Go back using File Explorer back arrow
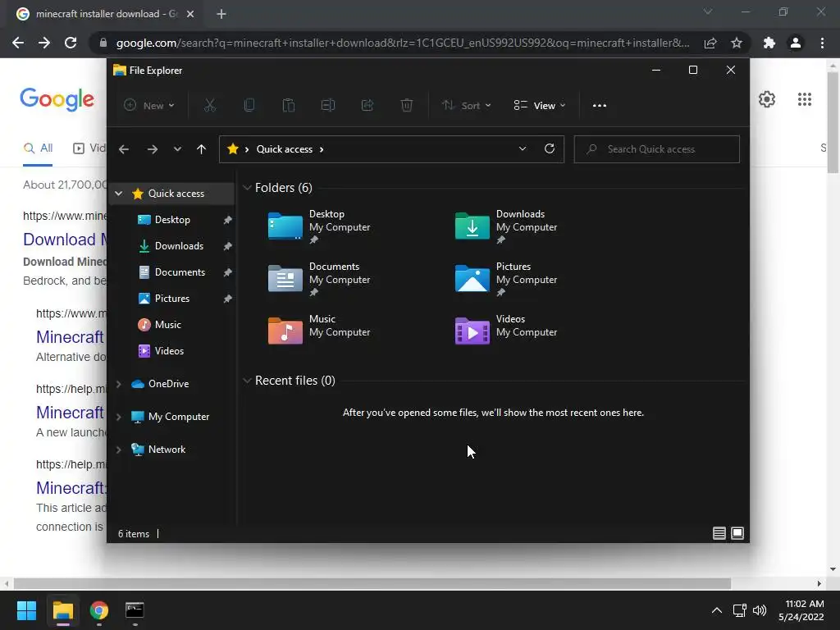The height and width of the screenshot is (630, 840). coord(124,149)
